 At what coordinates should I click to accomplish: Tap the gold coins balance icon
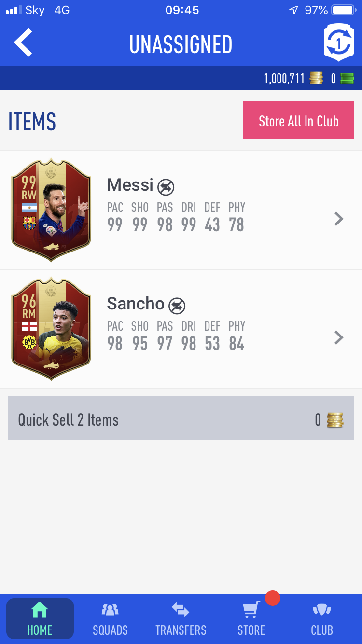point(317,78)
